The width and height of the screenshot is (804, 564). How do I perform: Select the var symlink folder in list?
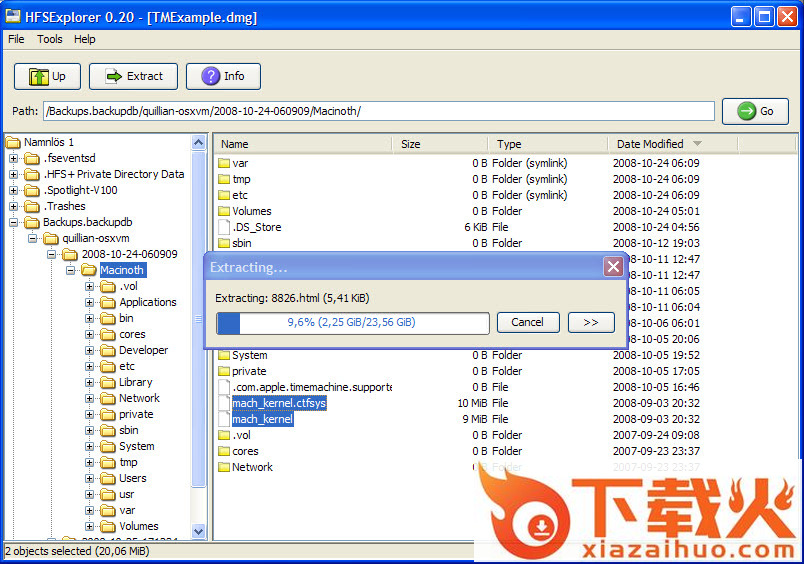[x=240, y=163]
